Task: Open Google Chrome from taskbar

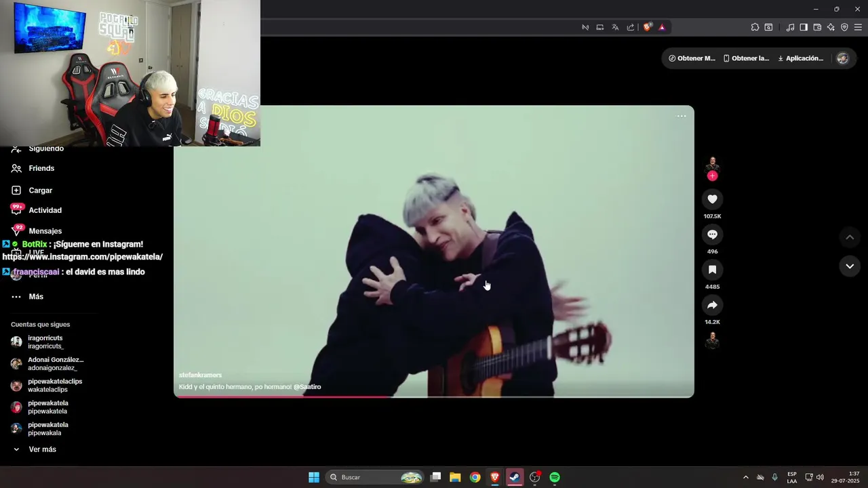Action: 475,477
